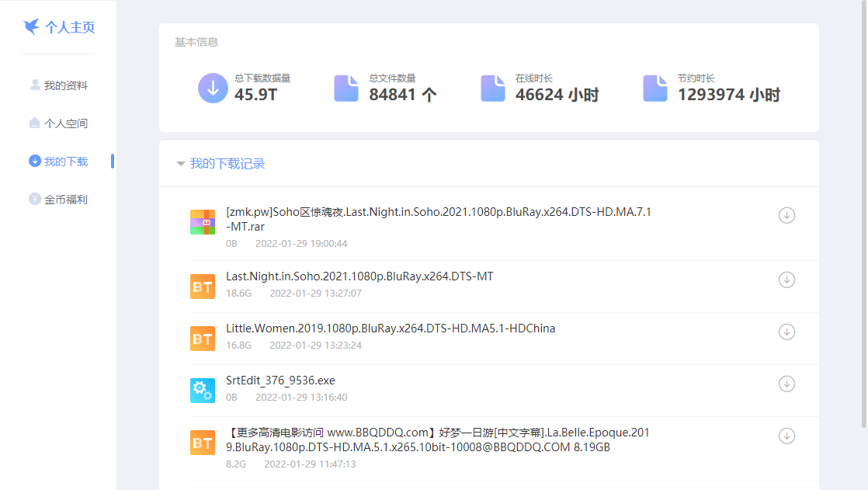Click the BT icon beside Little.Women.2019
Viewport: 868px width, 490px height.
(203, 339)
